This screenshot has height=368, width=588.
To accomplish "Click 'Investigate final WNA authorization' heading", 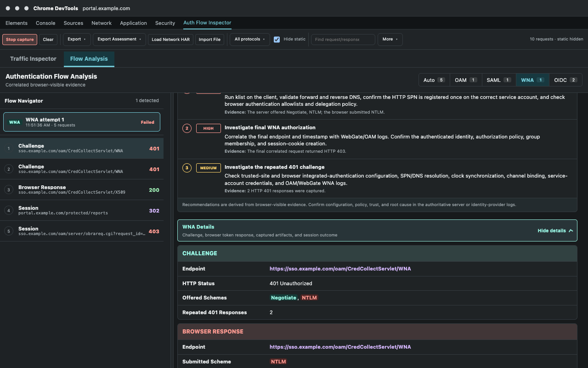I will [x=270, y=127].
